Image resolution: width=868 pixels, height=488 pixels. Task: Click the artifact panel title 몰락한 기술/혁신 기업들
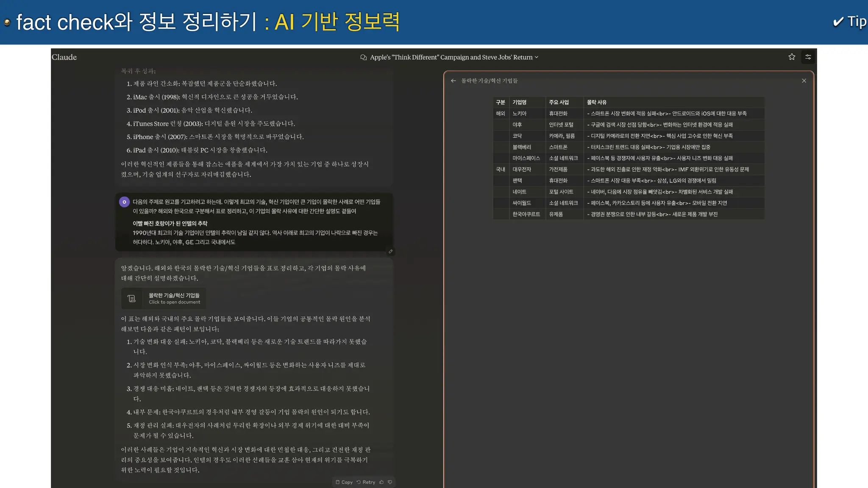pyautogui.click(x=490, y=80)
